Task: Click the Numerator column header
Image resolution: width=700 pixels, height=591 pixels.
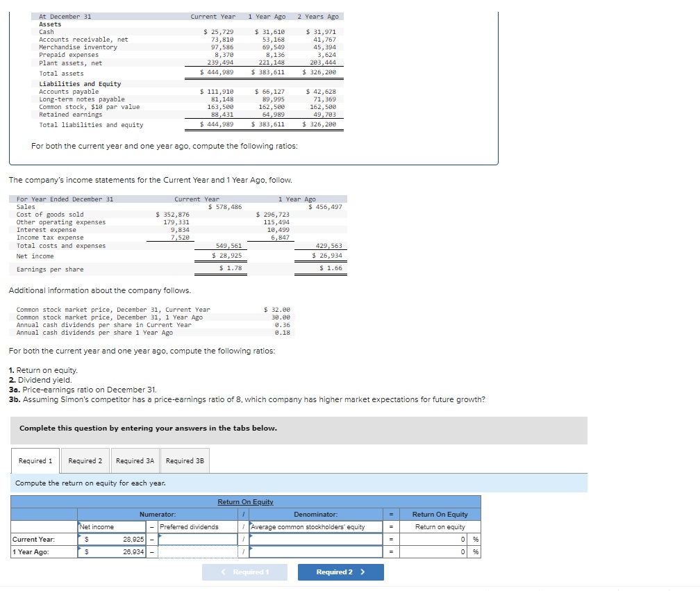Action: coord(158,514)
